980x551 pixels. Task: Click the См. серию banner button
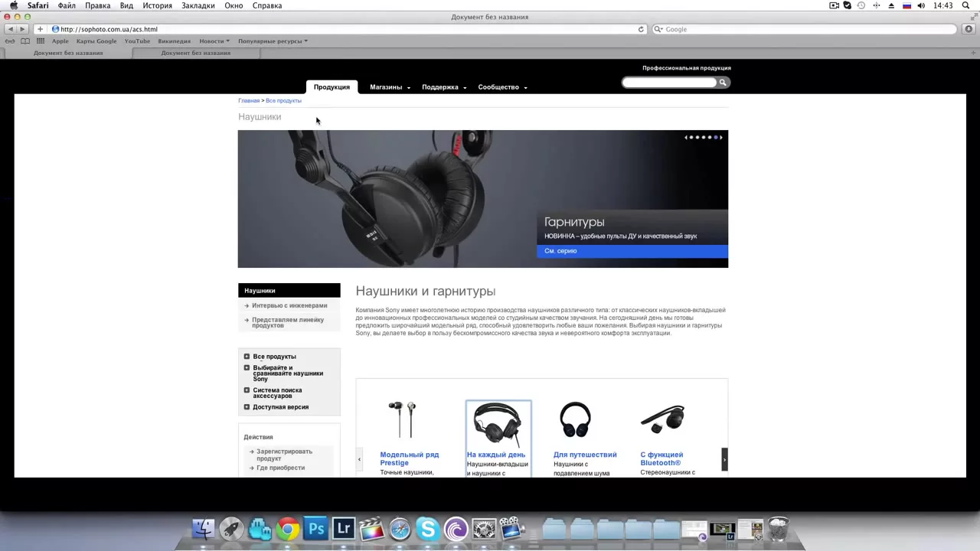pos(632,251)
